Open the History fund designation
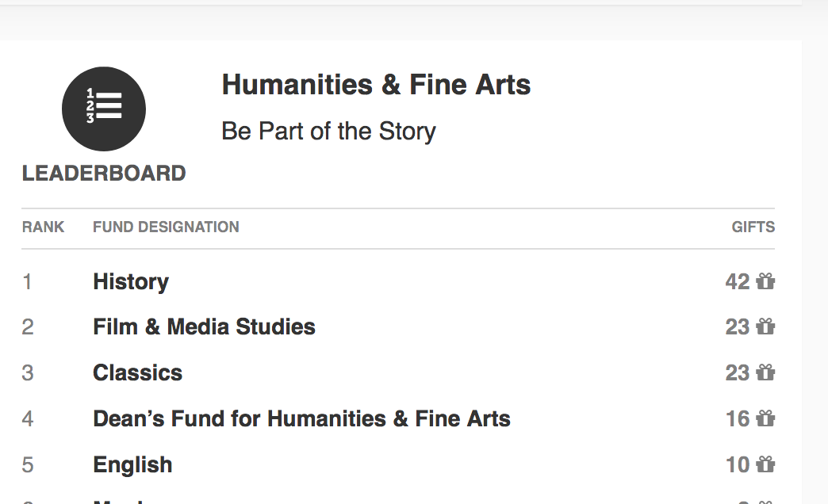This screenshot has width=828, height=504. pos(131,281)
